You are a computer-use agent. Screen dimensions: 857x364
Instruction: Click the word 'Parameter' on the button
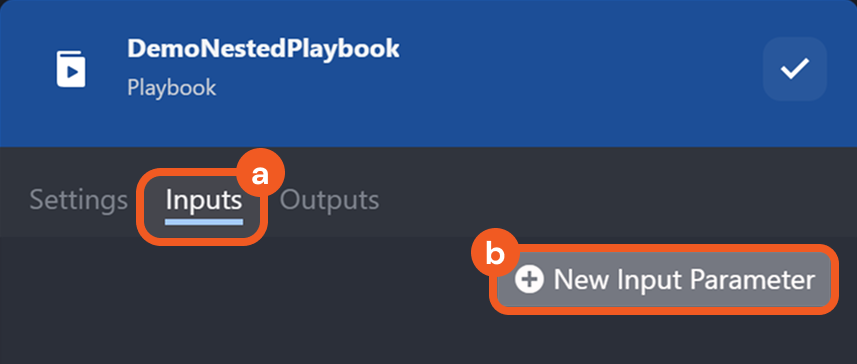pos(752,280)
